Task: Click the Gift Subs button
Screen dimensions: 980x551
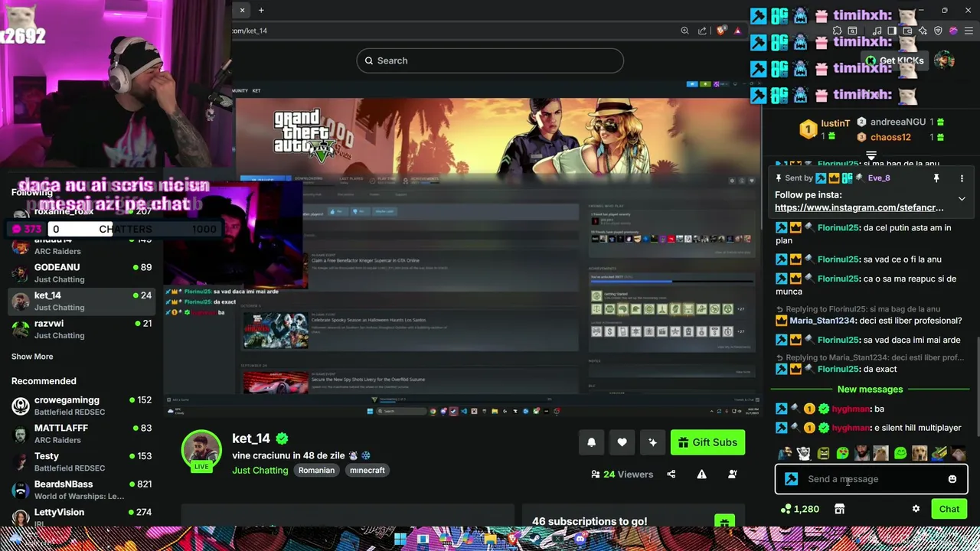Action: (x=707, y=442)
